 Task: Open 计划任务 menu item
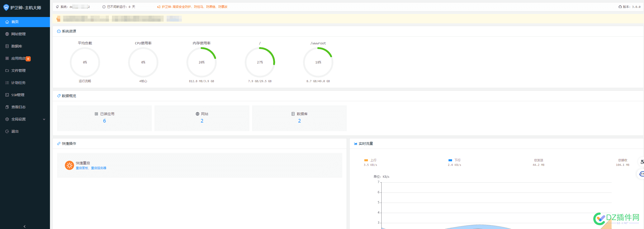pyautogui.click(x=25, y=83)
